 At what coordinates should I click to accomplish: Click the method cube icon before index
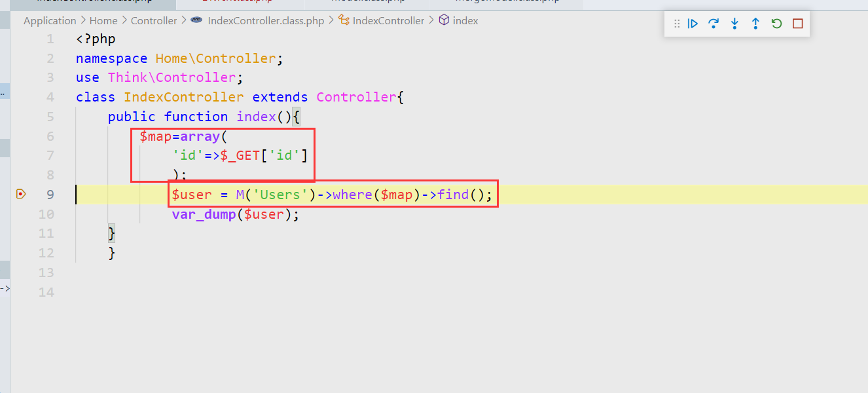click(444, 20)
